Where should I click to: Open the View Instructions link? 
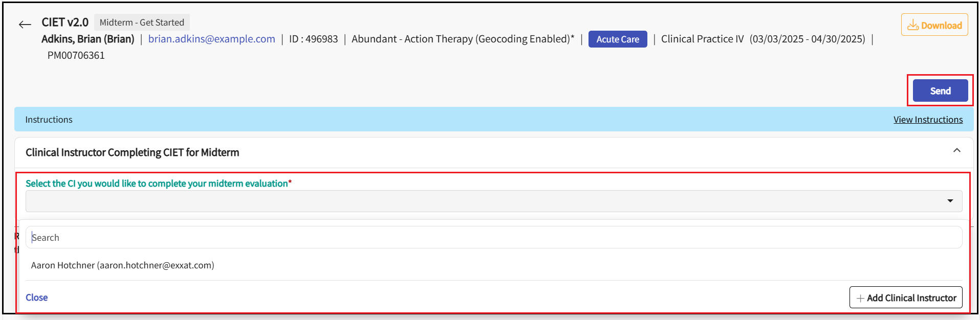coord(928,120)
